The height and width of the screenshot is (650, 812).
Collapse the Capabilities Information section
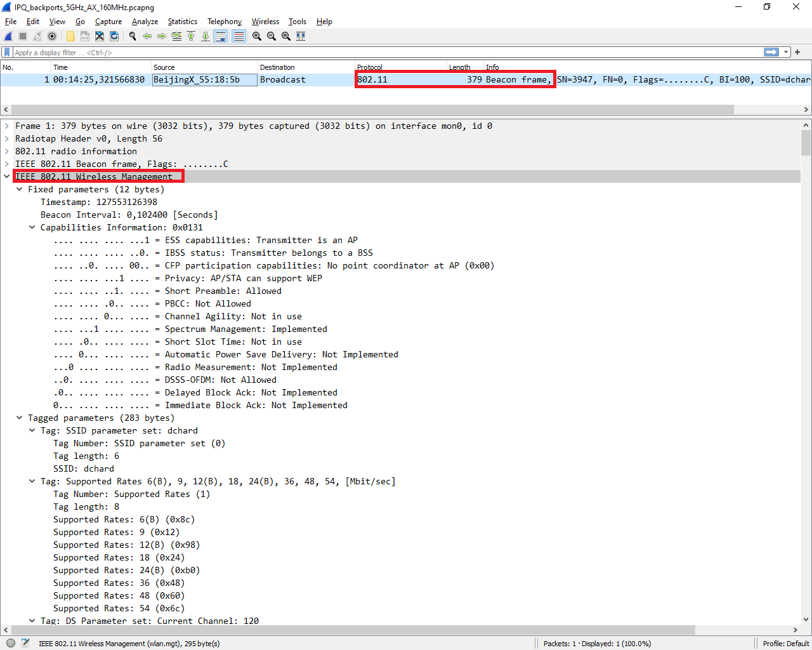coord(32,227)
